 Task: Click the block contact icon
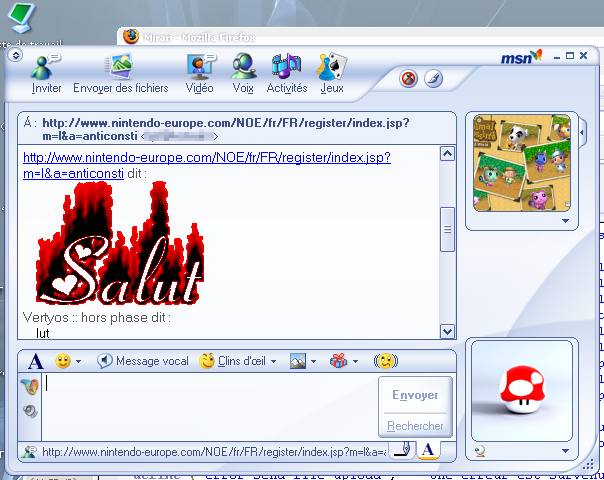409,78
